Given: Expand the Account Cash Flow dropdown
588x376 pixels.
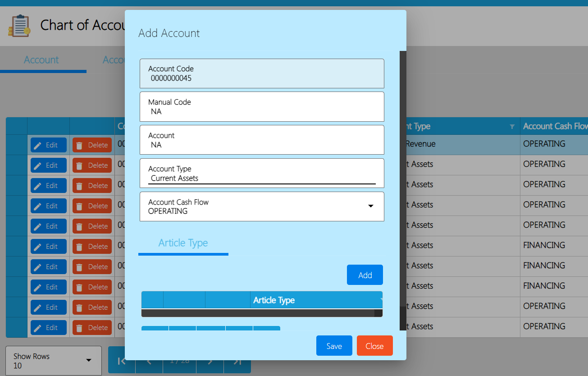Looking at the screenshot, I should pos(370,206).
